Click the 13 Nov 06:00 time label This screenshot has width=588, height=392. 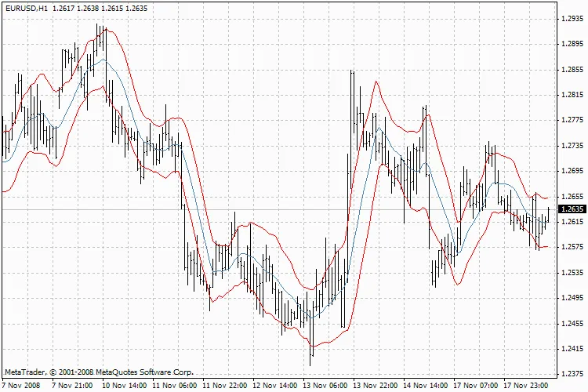coord(325,386)
